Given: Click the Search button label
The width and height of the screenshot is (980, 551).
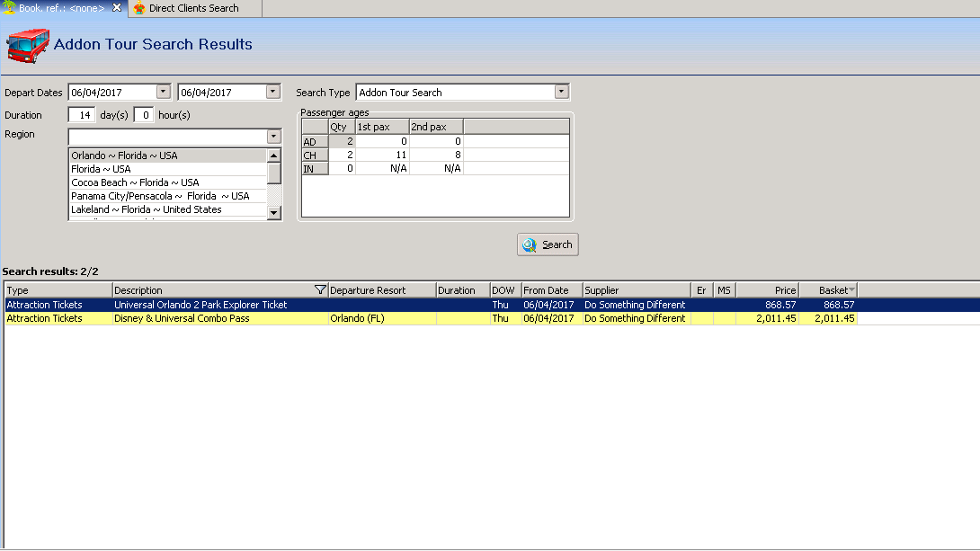Looking at the screenshot, I should point(557,244).
